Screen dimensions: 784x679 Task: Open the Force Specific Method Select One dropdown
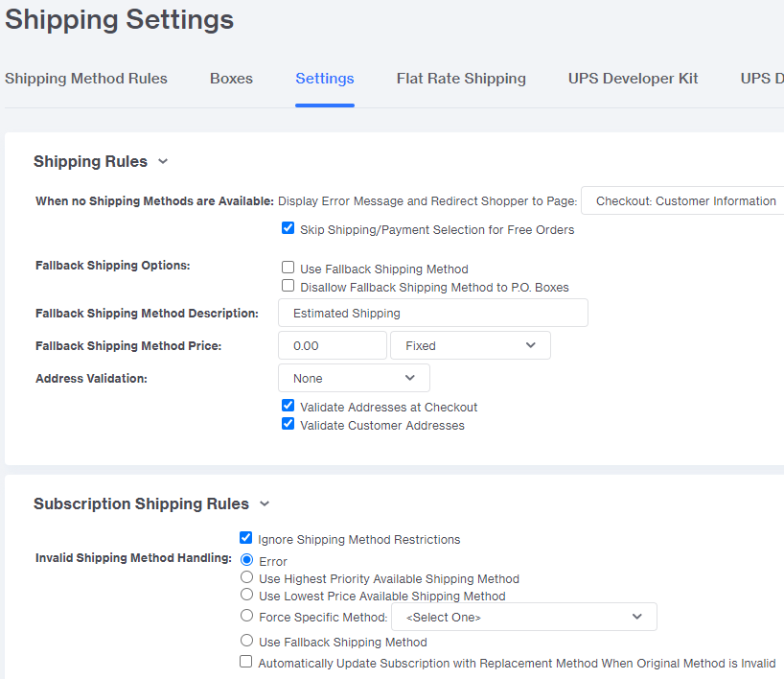coord(524,617)
